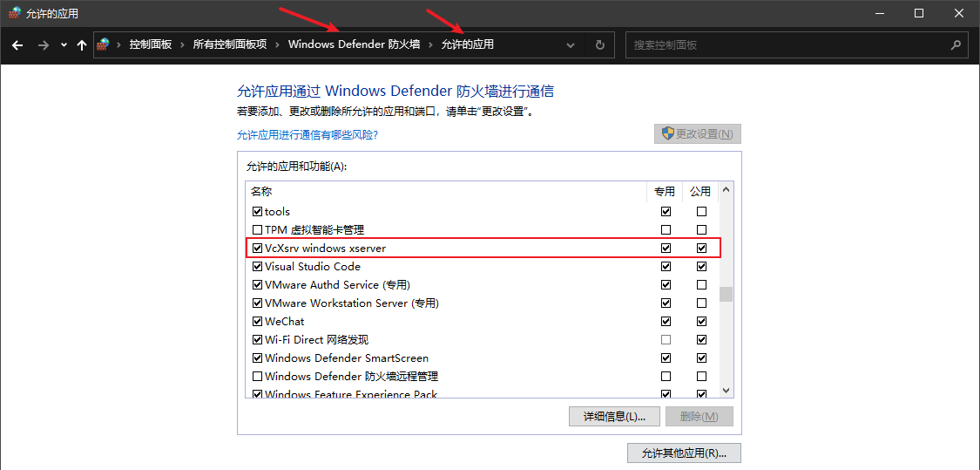Screen dimensions: 980x470
Task: Toggle tools 公用 checkbox
Action: tap(702, 212)
